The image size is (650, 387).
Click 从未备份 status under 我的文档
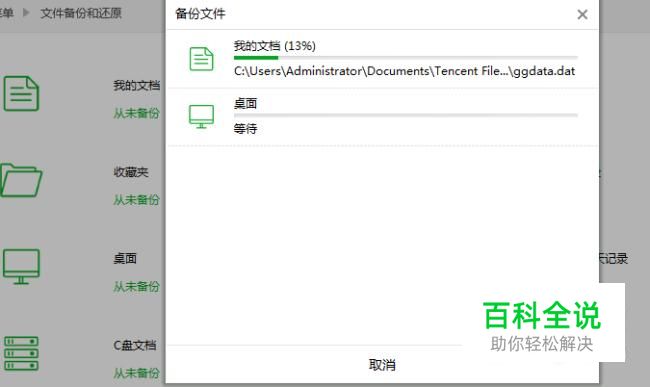(x=136, y=113)
